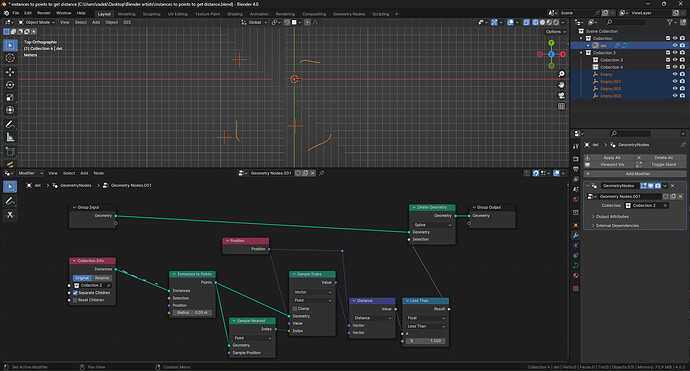
Task: Click the Viewport Vis button
Action: (x=609, y=165)
